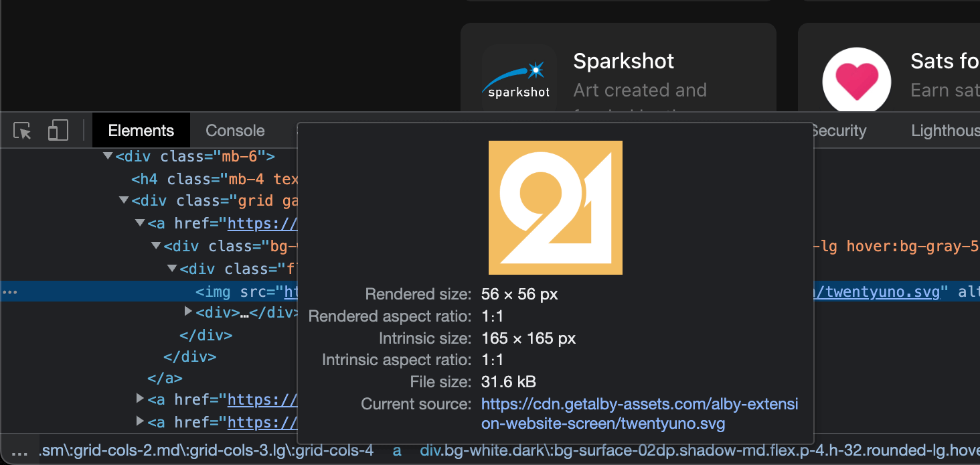Screen dimensions: 980x465
Task: Select the highlighted img src row
Action: click(x=490, y=291)
